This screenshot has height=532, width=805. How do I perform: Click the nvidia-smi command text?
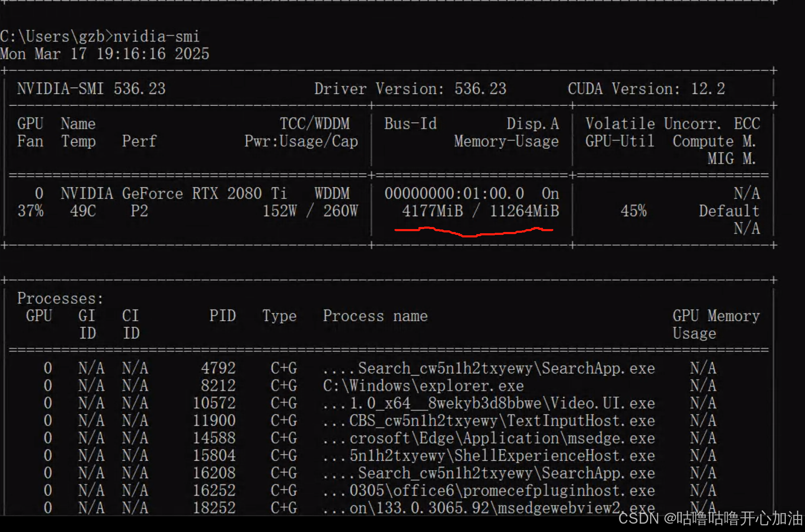pos(156,37)
